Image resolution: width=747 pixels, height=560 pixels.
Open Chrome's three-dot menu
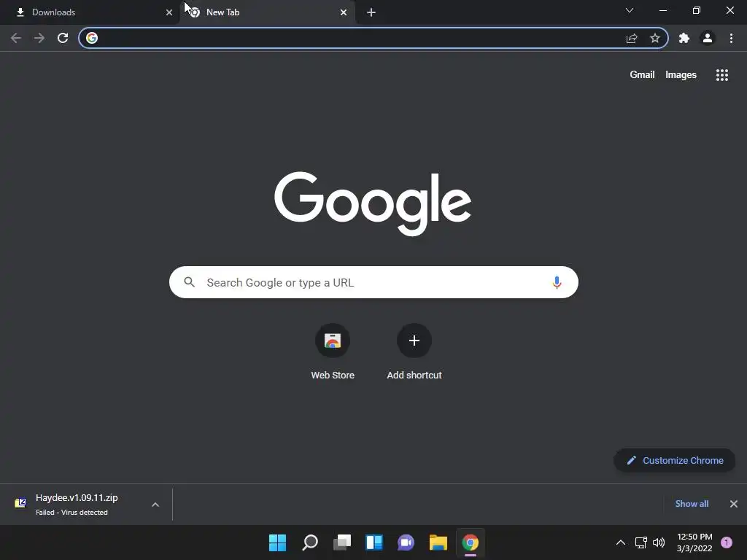(x=731, y=38)
